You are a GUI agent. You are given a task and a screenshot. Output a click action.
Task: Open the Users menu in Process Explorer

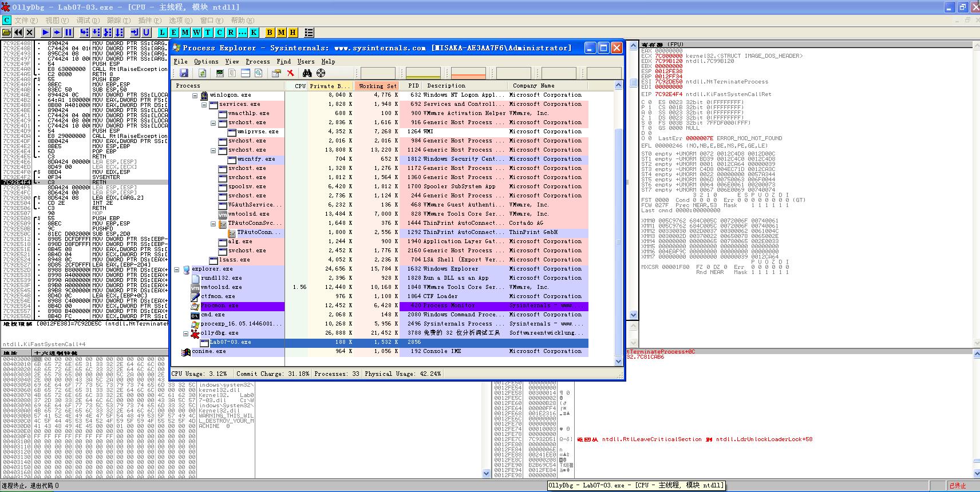click(x=306, y=61)
